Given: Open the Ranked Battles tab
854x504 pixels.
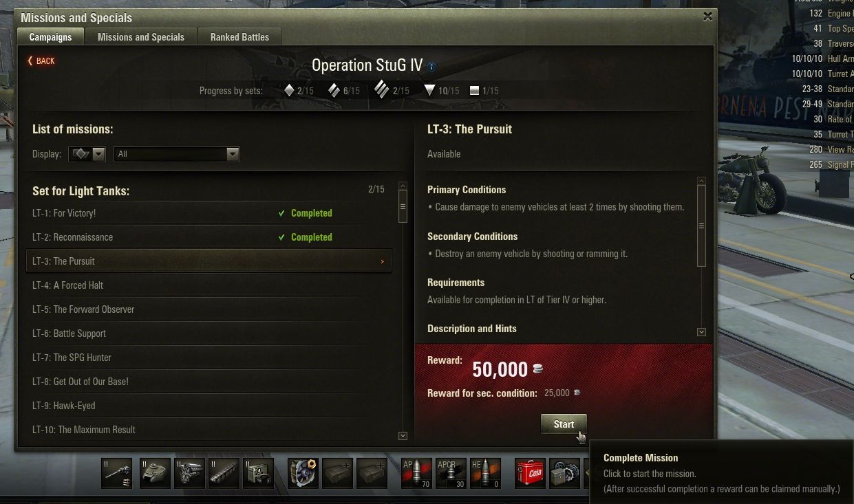Looking at the screenshot, I should [x=239, y=37].
